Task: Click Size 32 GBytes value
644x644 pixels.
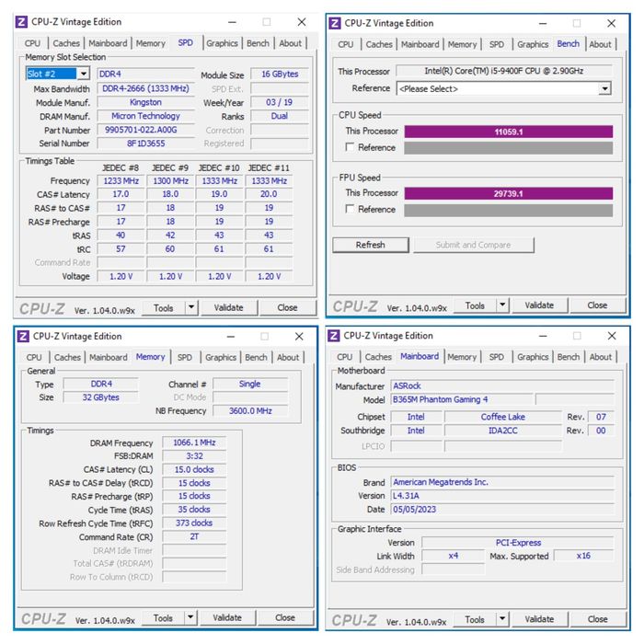Action: tap(100, 397)
